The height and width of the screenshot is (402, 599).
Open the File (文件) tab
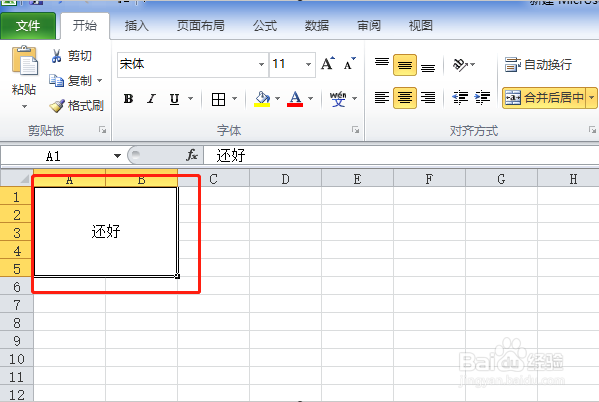coord(28,26)
